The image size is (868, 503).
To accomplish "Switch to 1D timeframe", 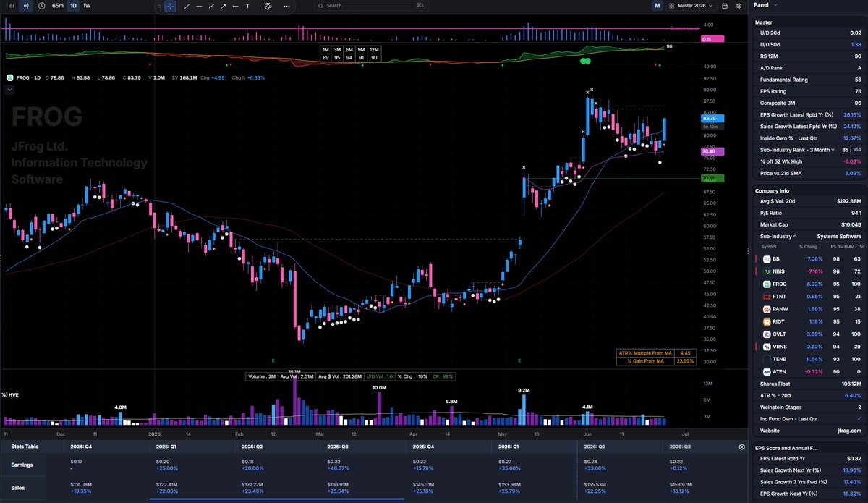I will click(73, 6).
